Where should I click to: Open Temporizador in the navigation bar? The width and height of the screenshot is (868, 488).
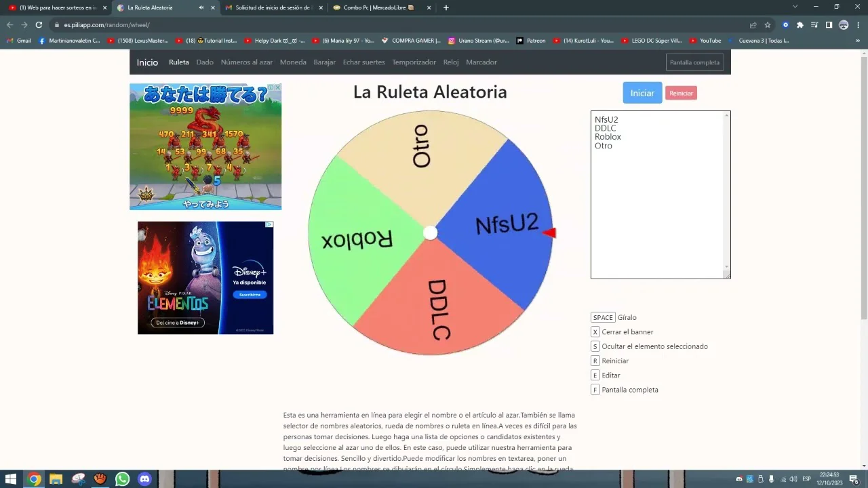tap(414, 62)
